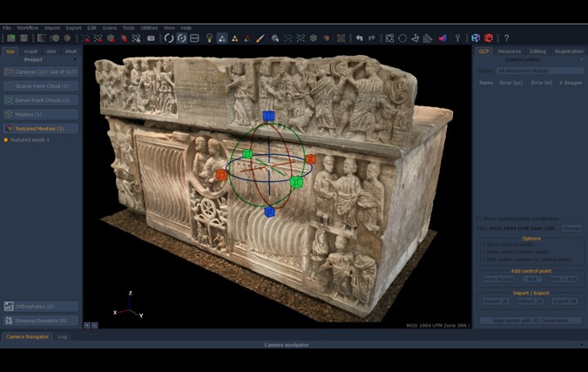
Task: Expand the Meshes (1) section
Action: point(41,114)
